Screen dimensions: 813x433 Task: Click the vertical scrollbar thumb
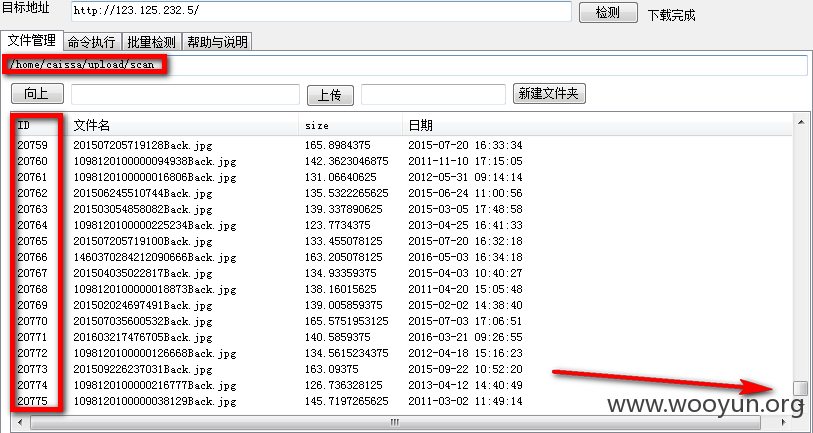(x=801, y=388)
